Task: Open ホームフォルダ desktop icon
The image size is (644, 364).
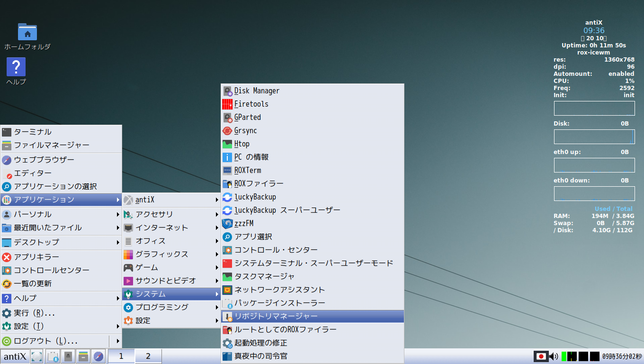Action: [x=27, y=37]
